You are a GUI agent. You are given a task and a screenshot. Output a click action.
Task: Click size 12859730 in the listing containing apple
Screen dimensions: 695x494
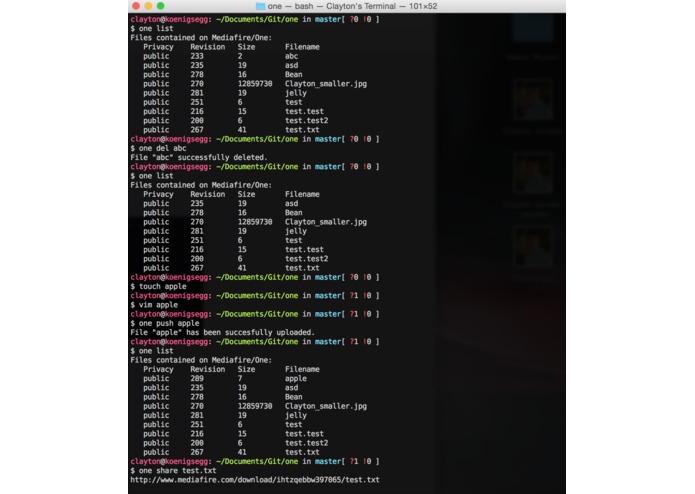coord(255,406)
